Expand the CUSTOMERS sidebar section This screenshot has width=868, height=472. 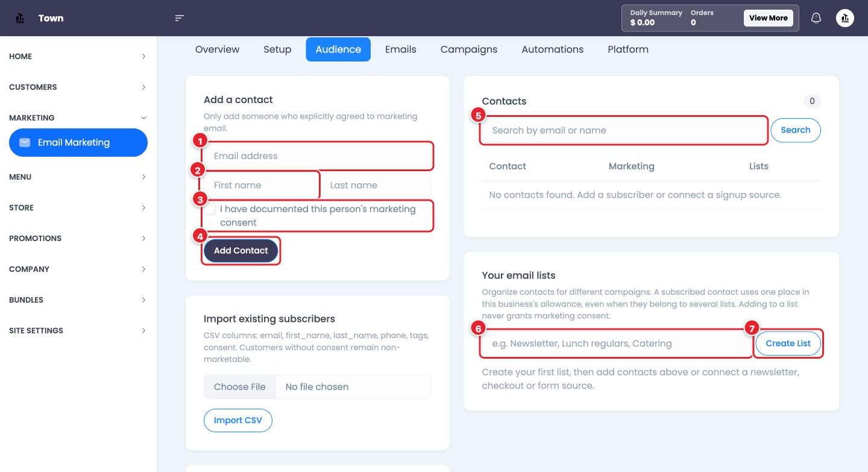point(78,87)
